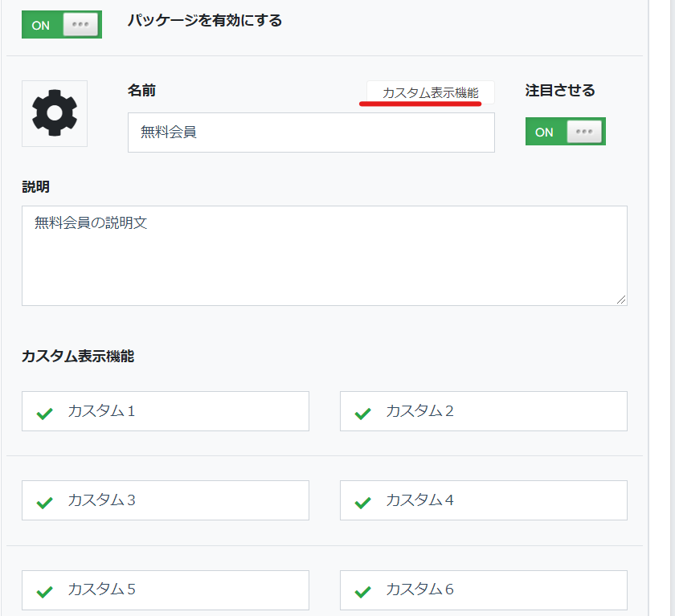Select the カスタム3 feature field

point(166,500)
